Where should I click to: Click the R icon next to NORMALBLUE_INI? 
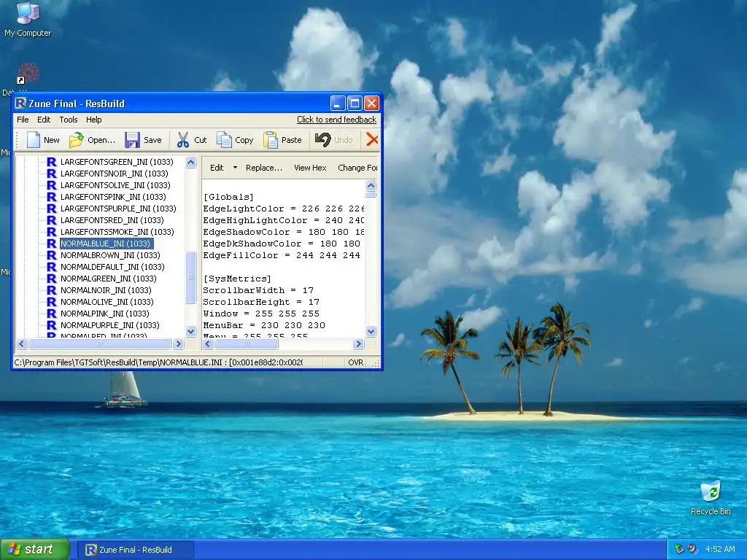tap(52, 244)
